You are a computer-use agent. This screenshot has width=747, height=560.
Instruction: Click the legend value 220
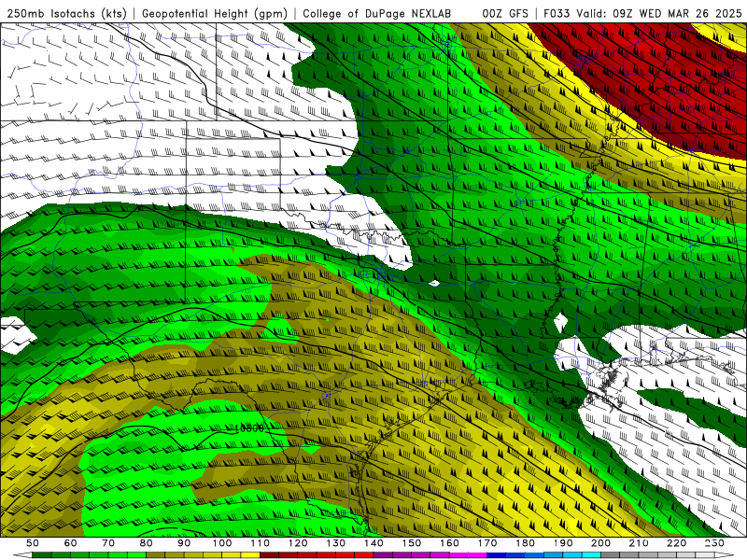[x=676, y=543]
